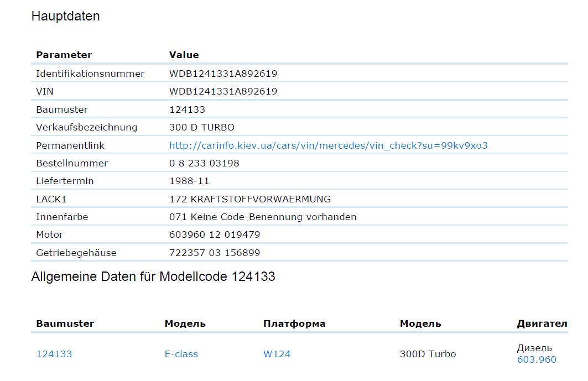Viewport: 588px width, 381px height.
Task: Select the Identifikationsnummer label
Action: [x=90, y=74]
